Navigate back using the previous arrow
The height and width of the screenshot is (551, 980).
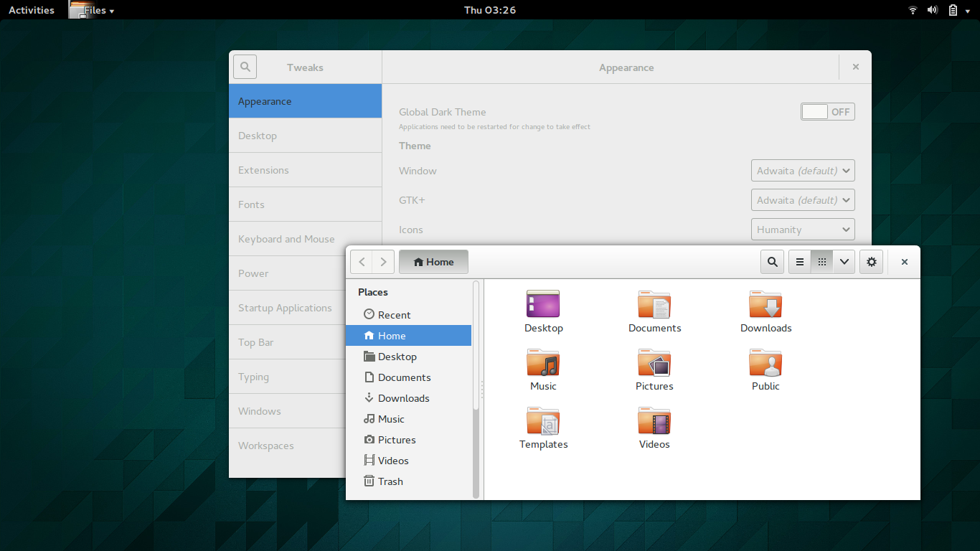point(362,261)
